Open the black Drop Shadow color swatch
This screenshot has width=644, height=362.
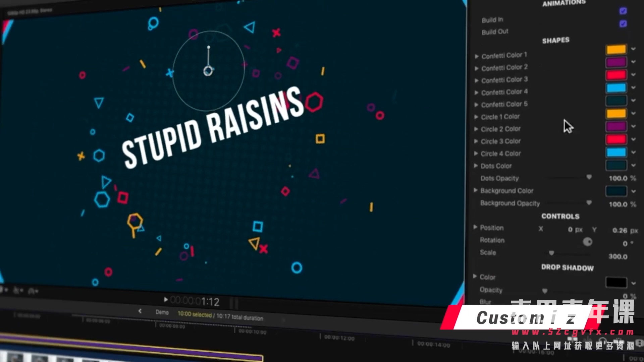click(616, 282)
